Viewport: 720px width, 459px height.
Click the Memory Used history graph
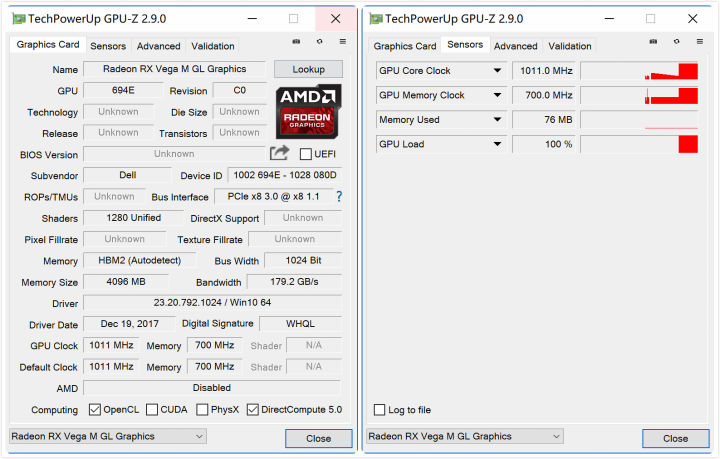[x=640, y=119]
